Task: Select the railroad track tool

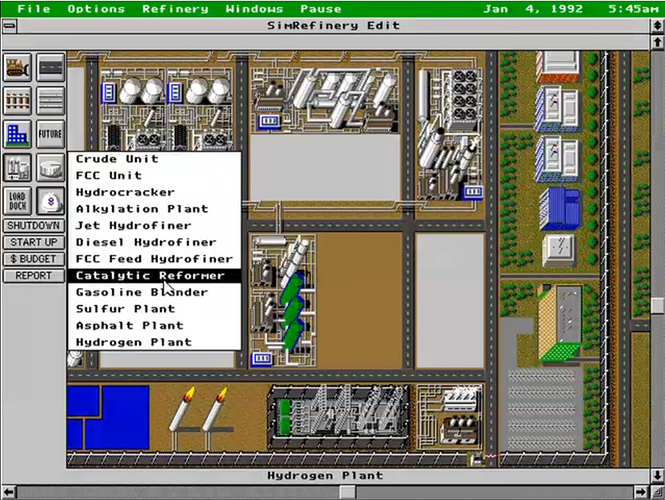Action: 17,101
